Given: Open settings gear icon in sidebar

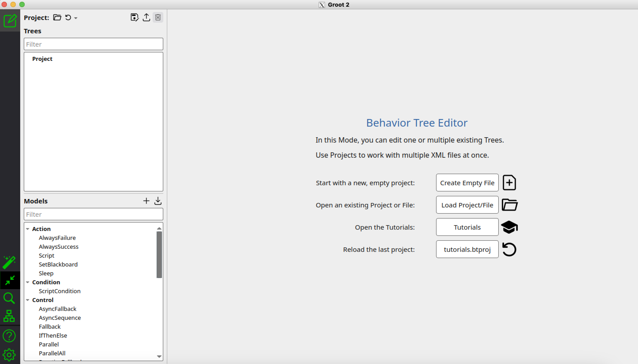Looking at the screenshot, I should pos(9,355).
